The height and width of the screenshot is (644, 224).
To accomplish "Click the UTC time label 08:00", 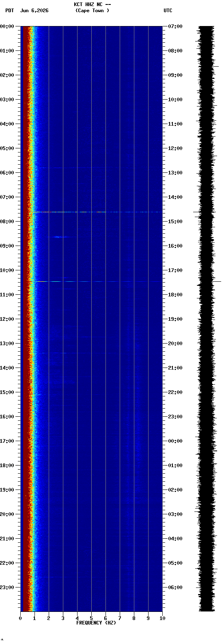I will pyautogui.click(x=175, y=51).
